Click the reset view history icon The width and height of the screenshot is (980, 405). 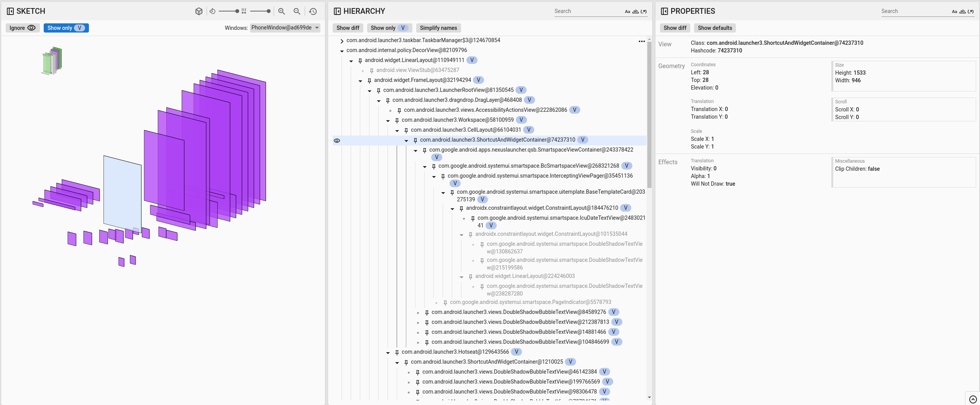(312, 11)
